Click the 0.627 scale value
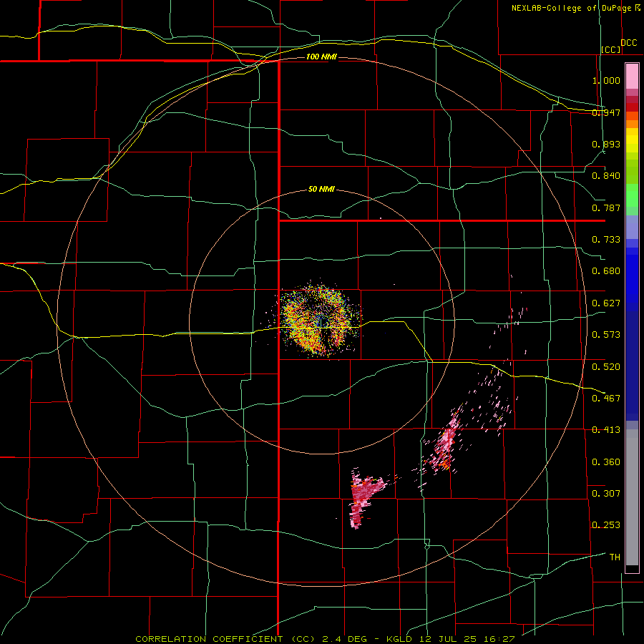The width and height of the screenshot is (644, 644). coord(606,303)
